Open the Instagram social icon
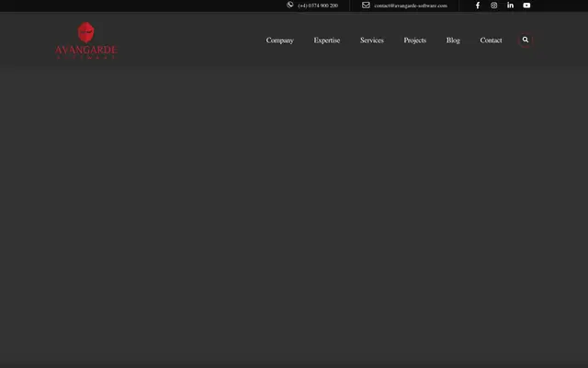The width and height of the screenshot is (588, 368). pos(494,6)
